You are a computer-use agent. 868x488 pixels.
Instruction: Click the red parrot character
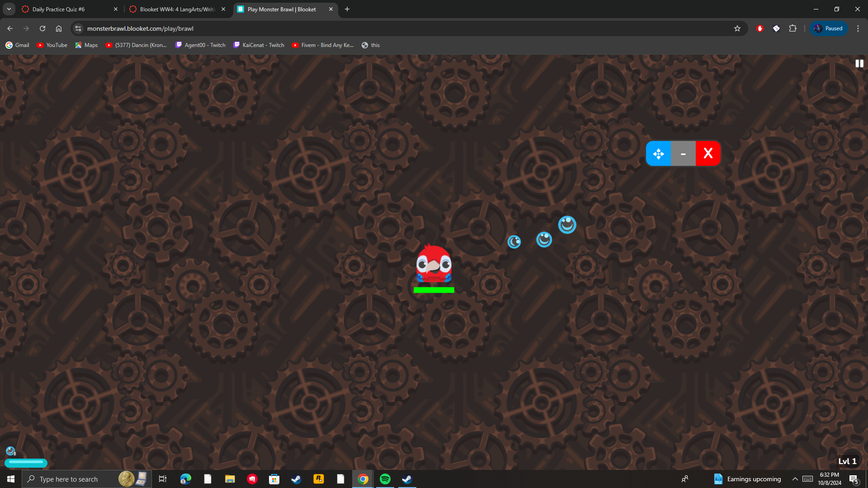[x=434, y=264]
